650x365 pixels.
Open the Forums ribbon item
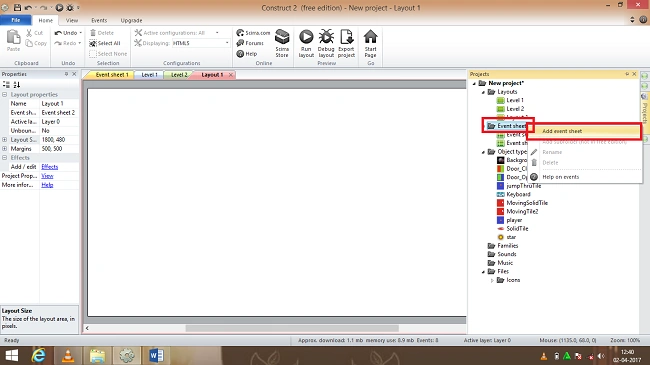[250, 43]
